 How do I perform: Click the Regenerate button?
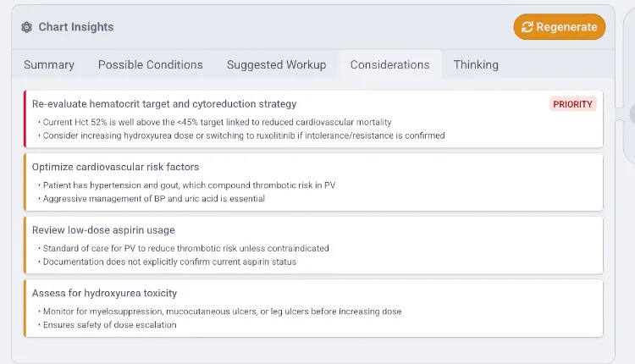[560, 27]
